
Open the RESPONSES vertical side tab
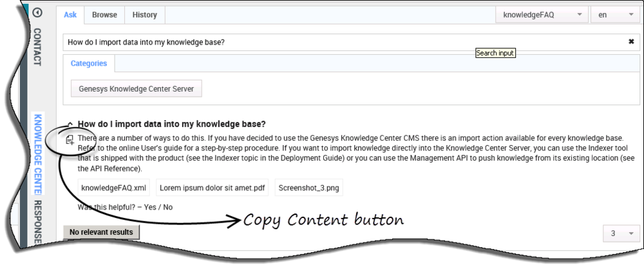[37, 223]
